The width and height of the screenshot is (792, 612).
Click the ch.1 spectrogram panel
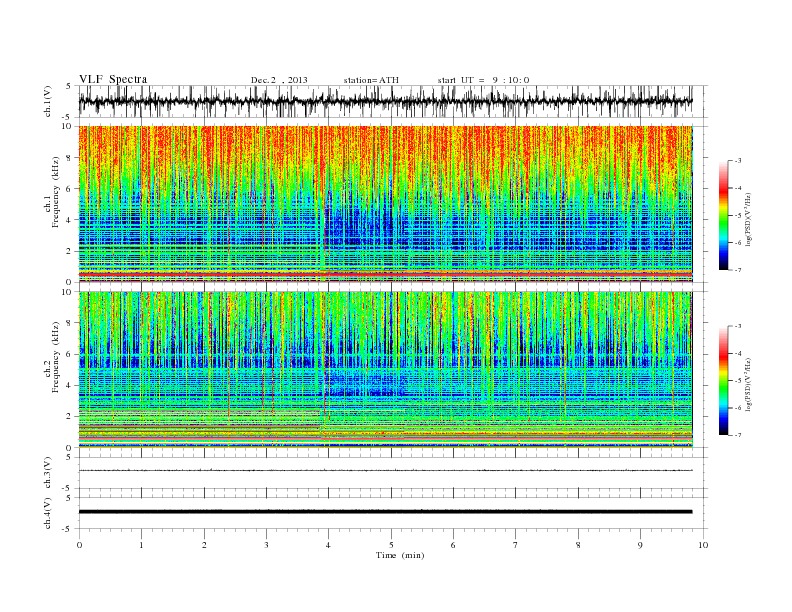click(385, 204)
